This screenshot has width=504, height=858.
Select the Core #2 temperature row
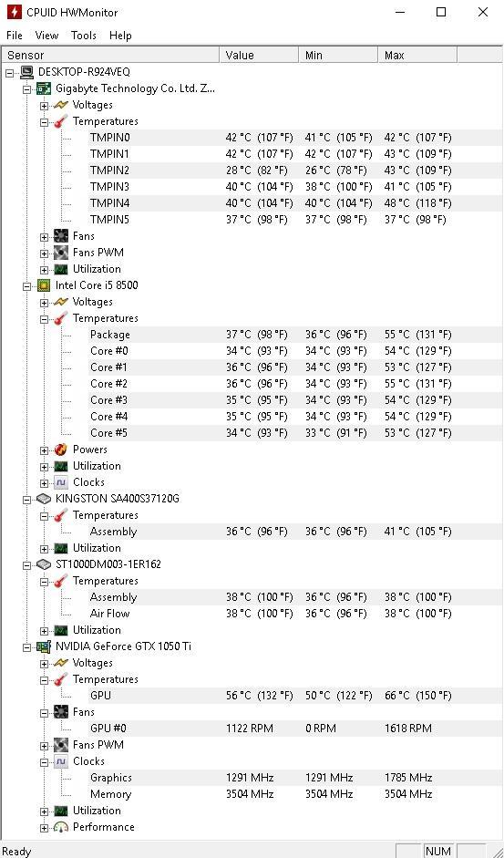point(252,384)
